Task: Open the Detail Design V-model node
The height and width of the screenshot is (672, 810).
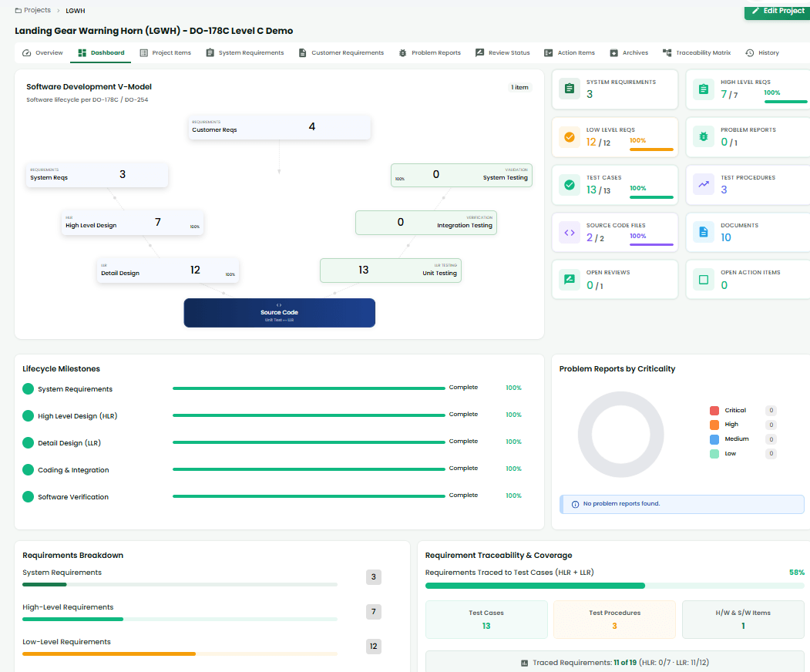Action: point(168,270)
